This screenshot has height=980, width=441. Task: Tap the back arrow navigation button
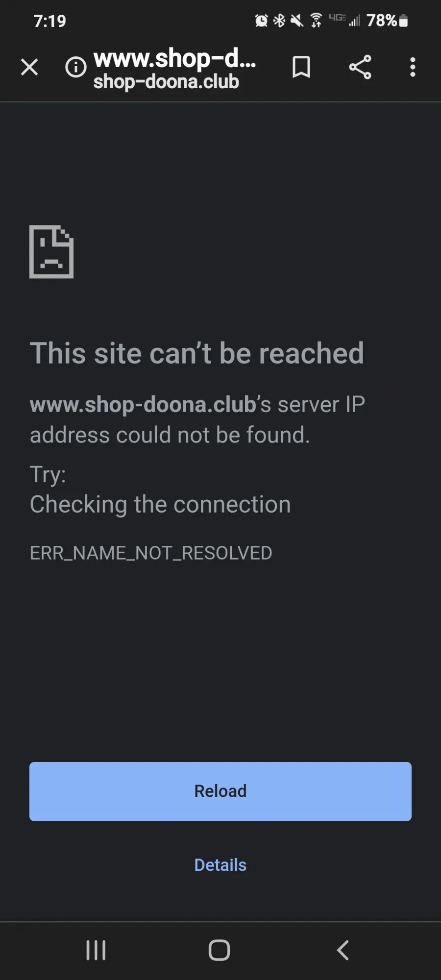(x=343, y=950)
